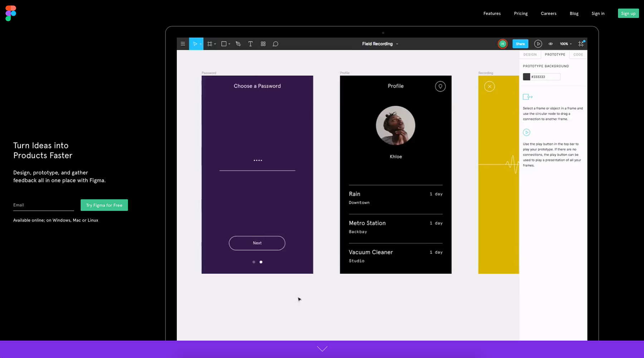The width and height of the screenshot is (644, 358).
Task: Click the Email input field
Action: (x=43, y=205)
